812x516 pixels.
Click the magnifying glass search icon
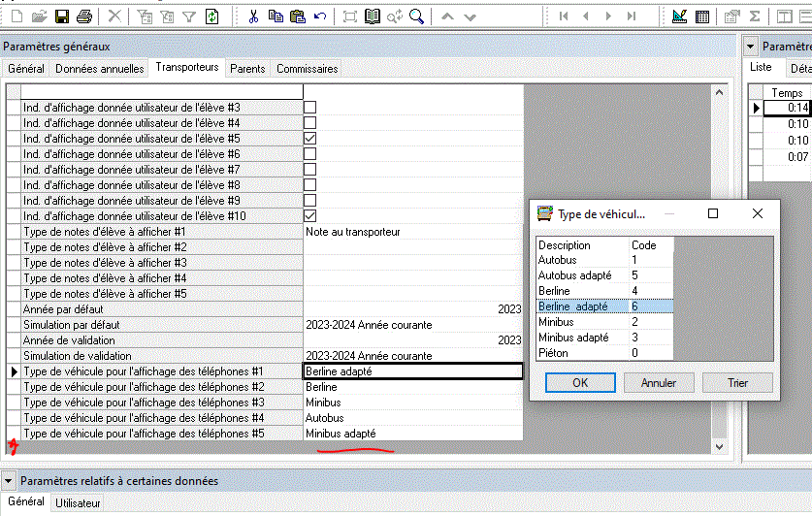tap(416, 16)
